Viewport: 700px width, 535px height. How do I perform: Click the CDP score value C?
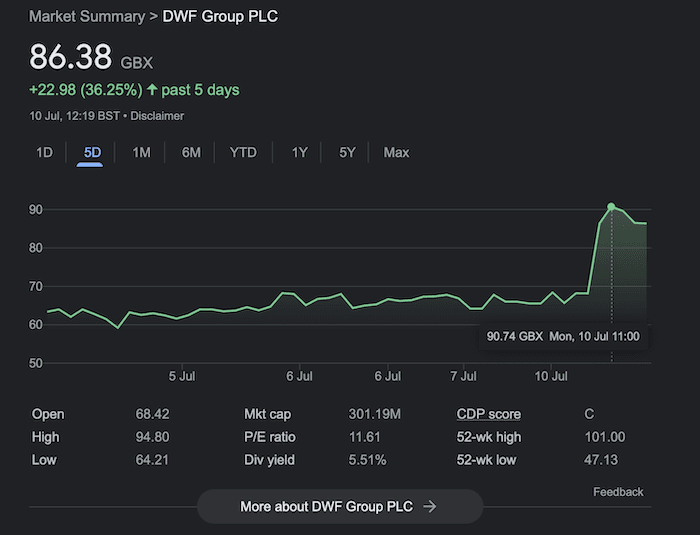point(589,414)
